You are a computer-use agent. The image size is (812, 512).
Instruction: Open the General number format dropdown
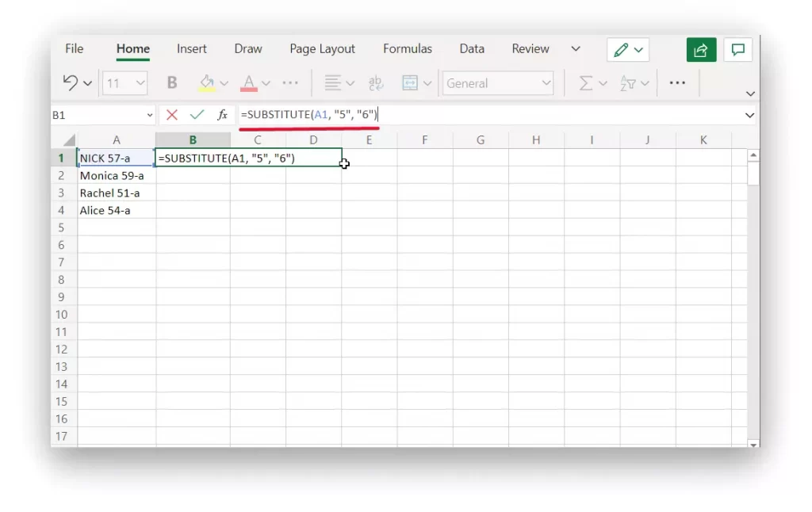[498, 83]
